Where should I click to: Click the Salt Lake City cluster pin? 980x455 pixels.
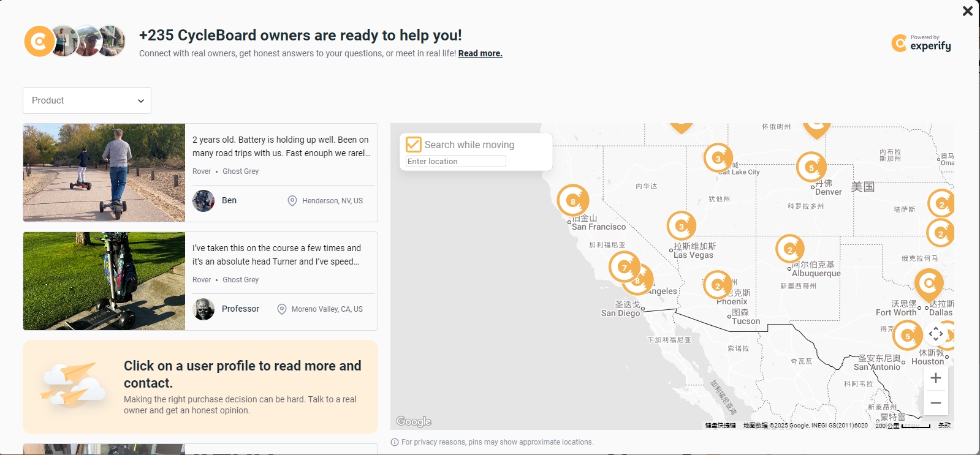click(718, 158)
